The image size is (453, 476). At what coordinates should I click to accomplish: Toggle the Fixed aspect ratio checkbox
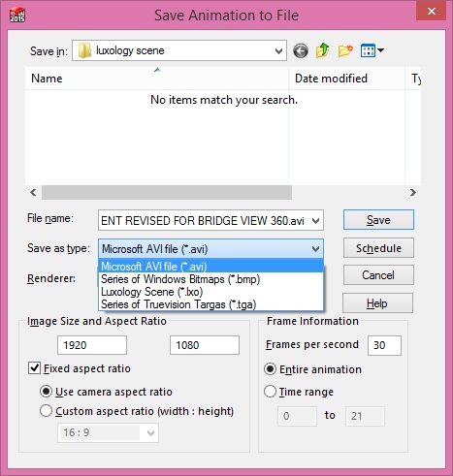click(x=35, y=368)
